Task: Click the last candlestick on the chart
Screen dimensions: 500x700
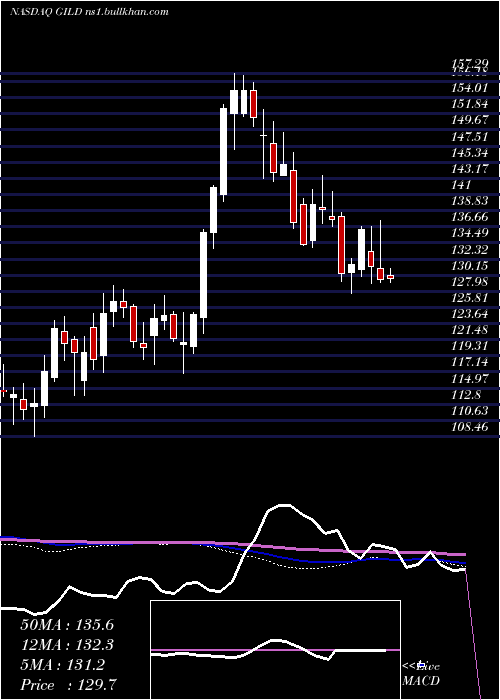Action: pos(391,276)
